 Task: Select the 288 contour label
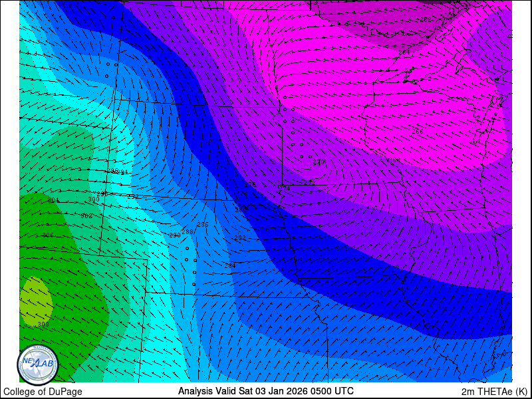click(x=188, y=232)
